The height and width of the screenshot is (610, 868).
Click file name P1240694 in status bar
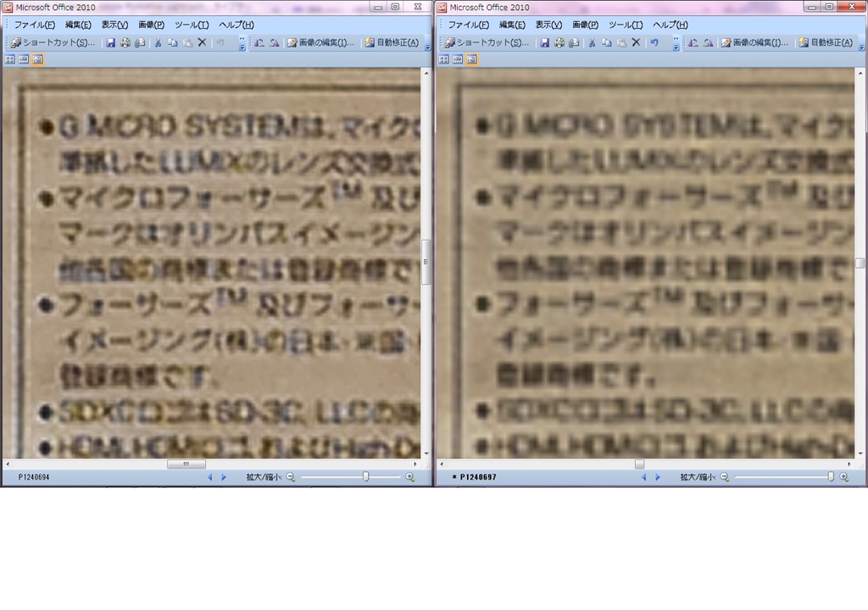point(34,477)
